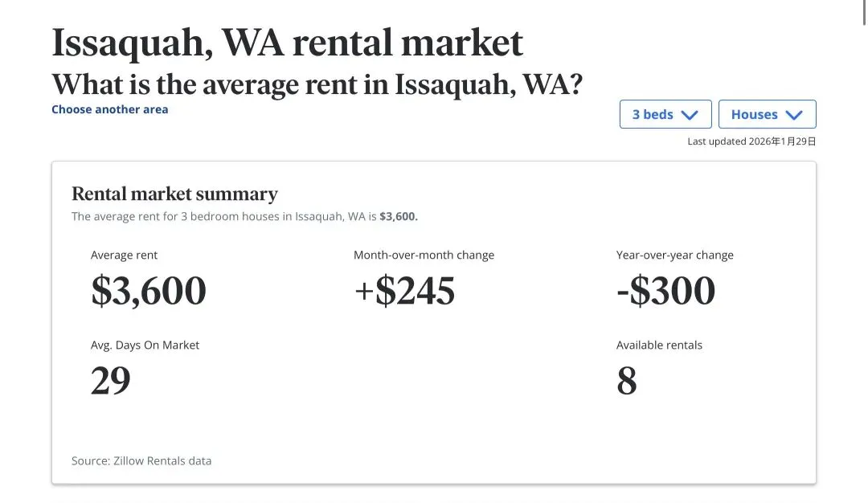Viewport: 868px width, 503px height.
Task: Click the Year-over-year change label
Action: pyautogui.click(x=674, y=256)
